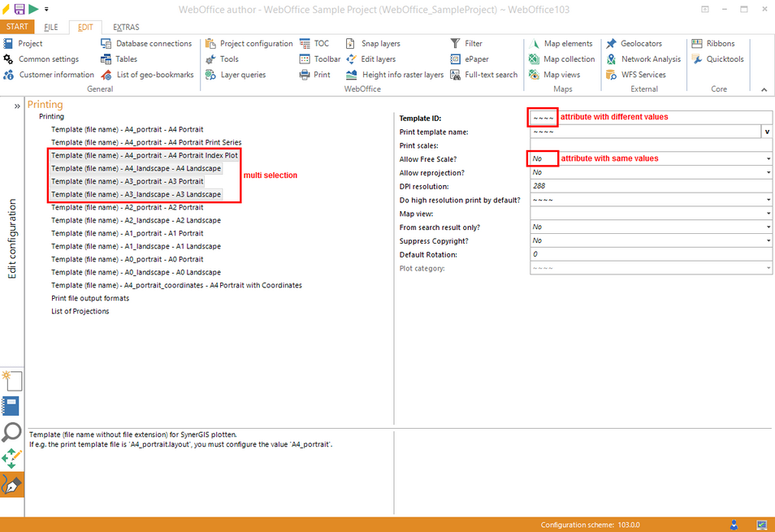Click the Quicktools icon in Core group
This screenshot has height=532, width=775.
click(716, 58)
